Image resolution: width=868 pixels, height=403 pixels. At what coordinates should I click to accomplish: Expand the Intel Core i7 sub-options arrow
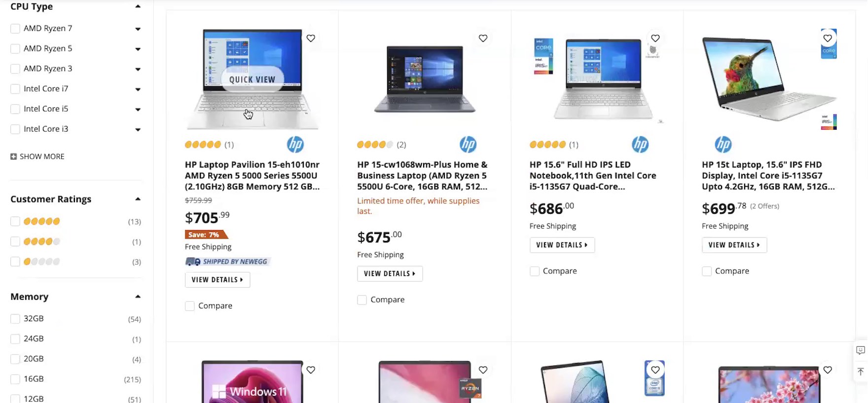[138, 89]
